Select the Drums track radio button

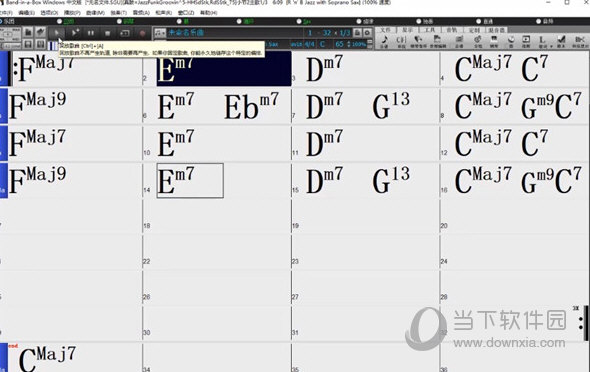click(x=179, y=21)
